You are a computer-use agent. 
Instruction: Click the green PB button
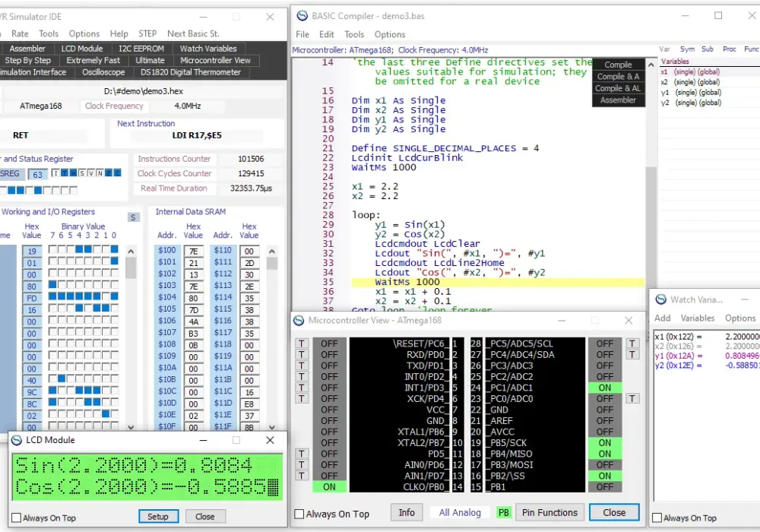[504, 512]
